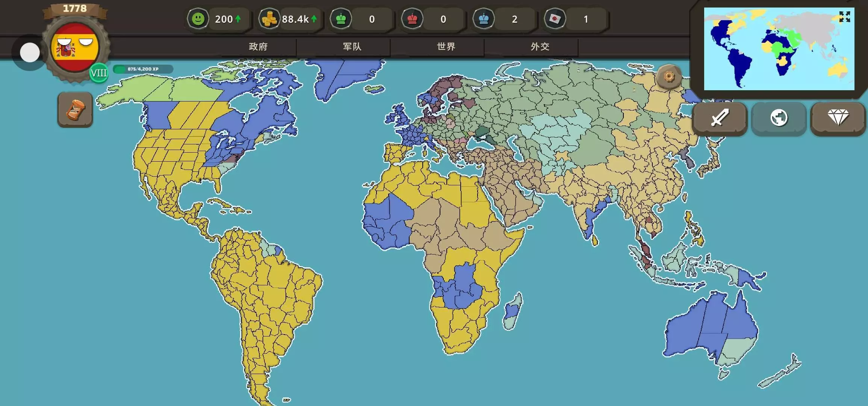Open the diamond premium shop button
Viewport: 868px width, 406px height.
[838, 118]
